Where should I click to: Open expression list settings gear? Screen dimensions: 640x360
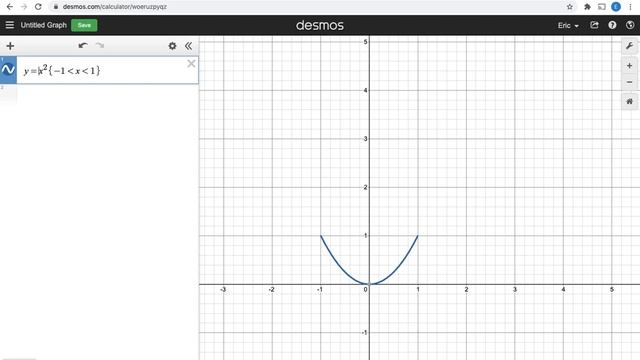[x=172, y=46]
